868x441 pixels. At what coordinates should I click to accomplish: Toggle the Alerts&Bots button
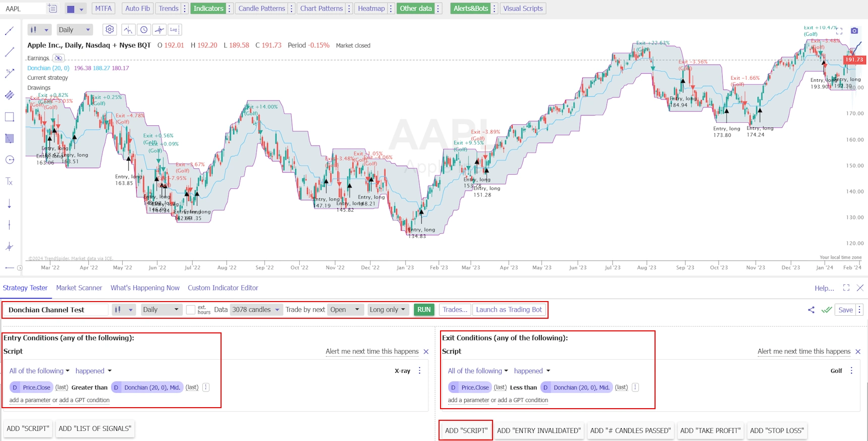[x=471, y=9]
